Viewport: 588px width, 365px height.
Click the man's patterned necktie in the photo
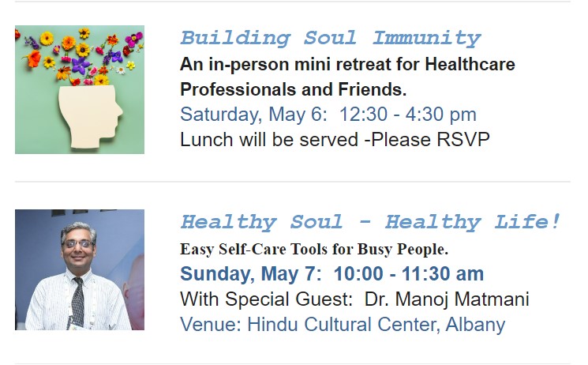tap(77, 302)
